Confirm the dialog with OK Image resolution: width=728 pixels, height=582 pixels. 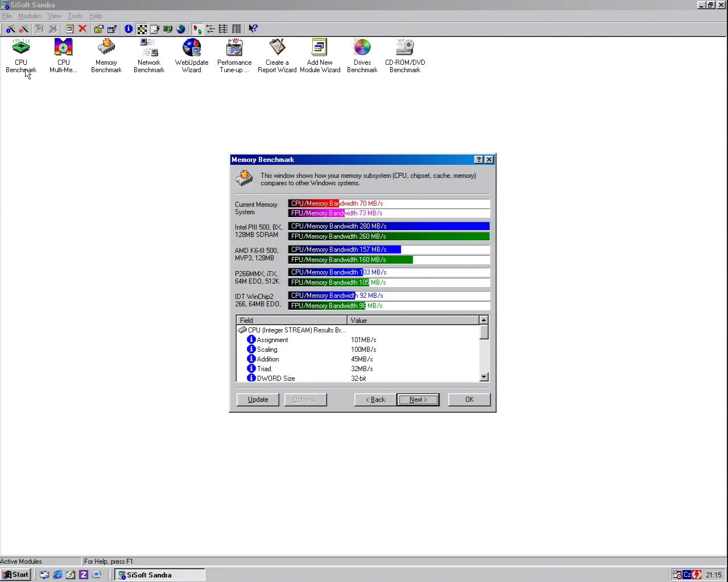tap(469, 400)
